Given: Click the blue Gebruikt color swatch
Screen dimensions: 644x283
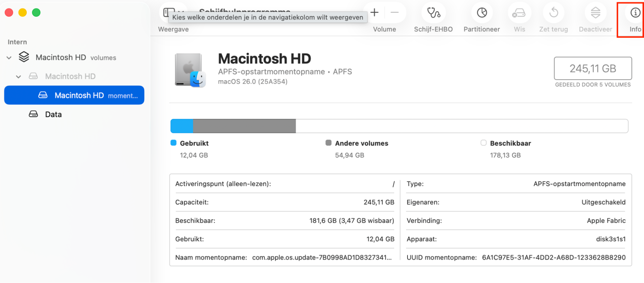Looking at the screenshot, I should coord(173,143).
